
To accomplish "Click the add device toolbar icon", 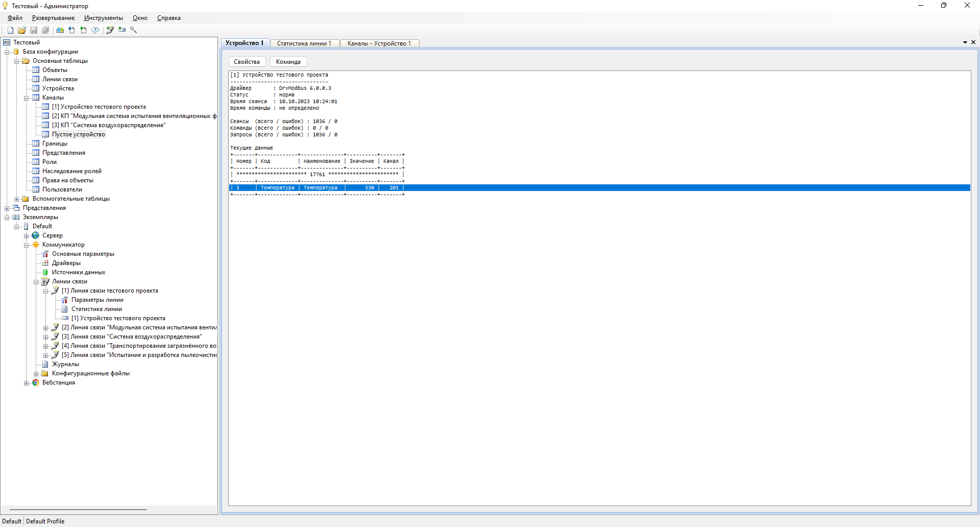I will [x=122, y=30].
